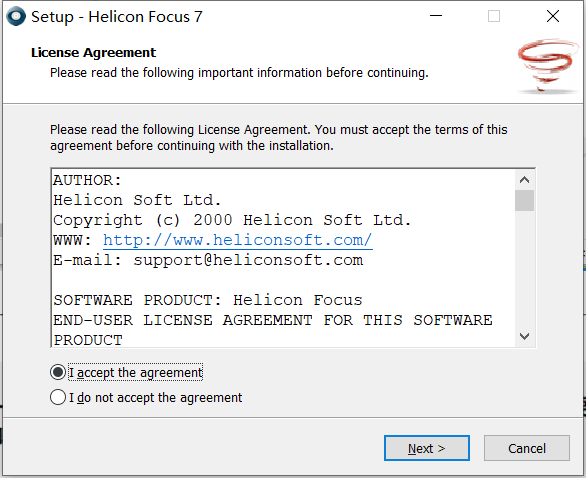The height and width of the screenshot is (478, 586).
Task: Open the www.heliconsoft.com link
Action: [x=237, y=240]
